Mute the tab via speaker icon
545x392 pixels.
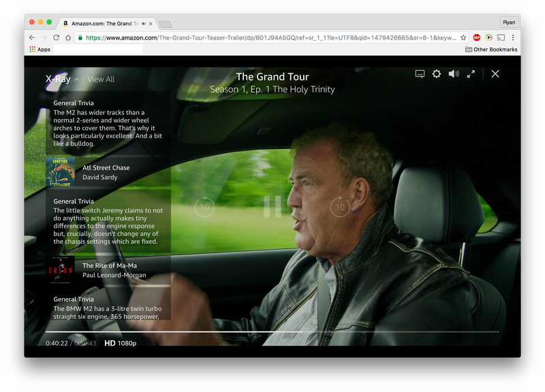(144, 24)
